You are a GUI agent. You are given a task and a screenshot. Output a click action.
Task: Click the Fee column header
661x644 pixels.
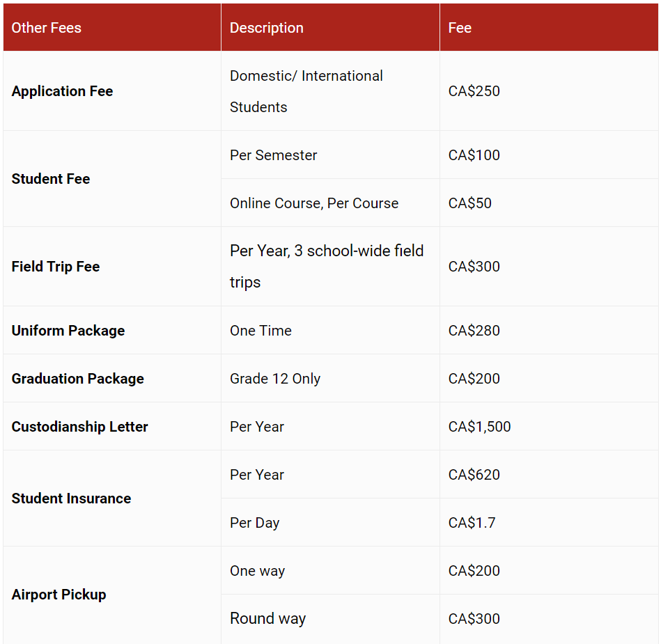click(x=460, y=28)
